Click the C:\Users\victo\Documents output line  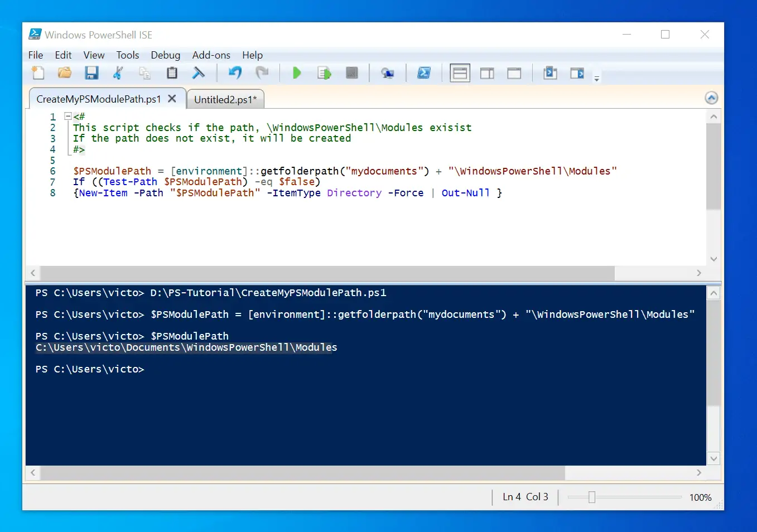(x=186, y=347)
